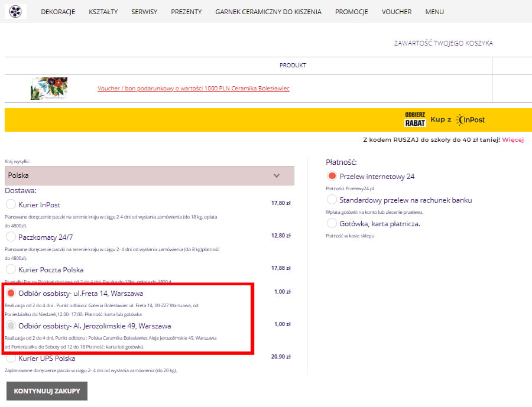The height and width of the screenshot is (407, 532).
Task: Click the shop logo icon
Action: 15,12
